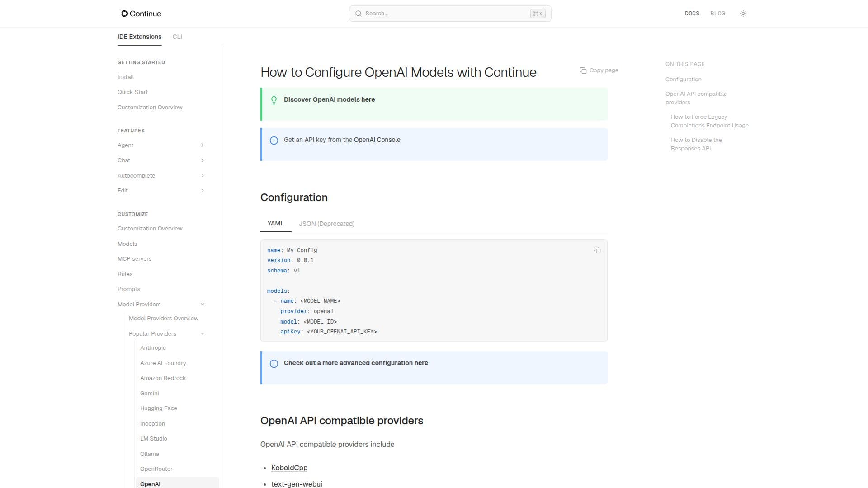Click the info icon beside the API key note
The height and width of the screenshot is (488, 868).
click(x=274, y=141)
